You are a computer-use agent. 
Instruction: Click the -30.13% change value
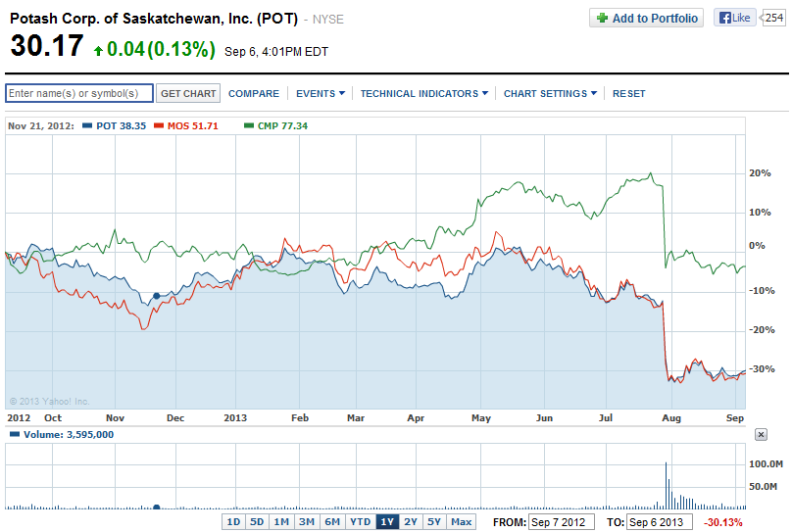[x=723, y=522]
